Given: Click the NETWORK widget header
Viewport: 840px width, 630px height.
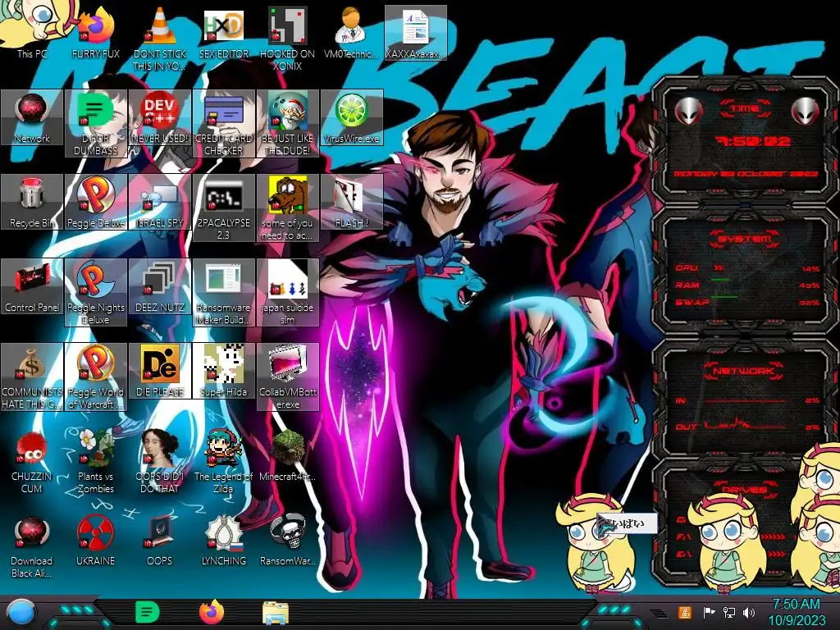Looking at the screenshot, I should 743,371.
